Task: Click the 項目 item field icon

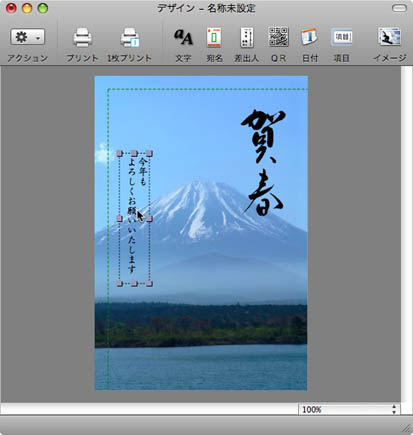Action: [x=342, y=37]
